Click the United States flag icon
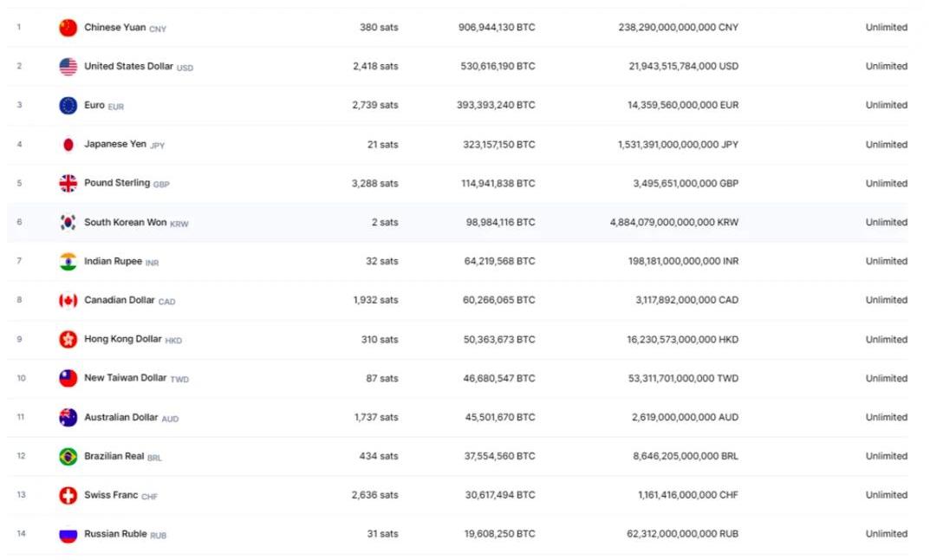 click(x=68, y=67)
